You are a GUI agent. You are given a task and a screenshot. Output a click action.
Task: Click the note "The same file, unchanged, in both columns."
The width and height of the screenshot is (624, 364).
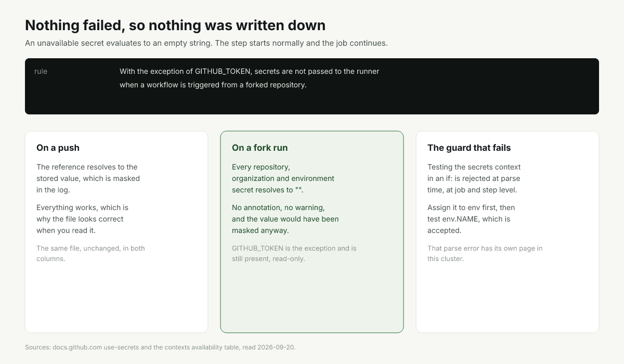90,253
